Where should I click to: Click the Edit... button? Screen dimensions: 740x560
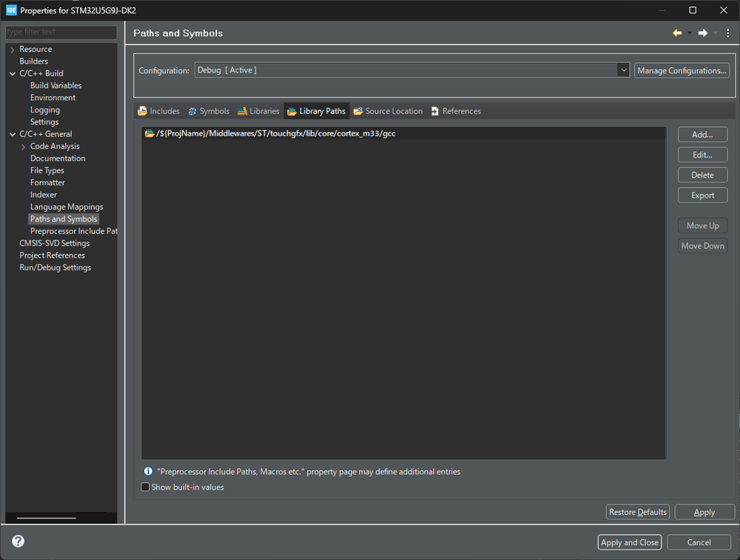[x=702, y=155]
